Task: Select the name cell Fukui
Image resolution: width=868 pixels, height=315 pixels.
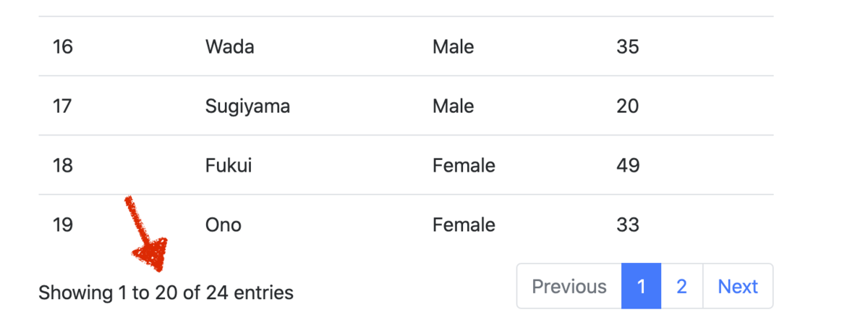Action: point(229,166)
